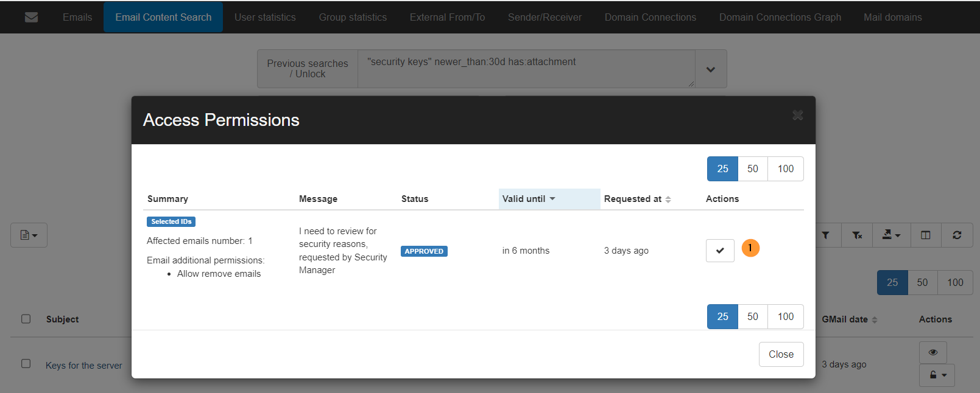Click Previous searches / Unlock button
This screenshot has height=393, width=980.
point(308,69)
